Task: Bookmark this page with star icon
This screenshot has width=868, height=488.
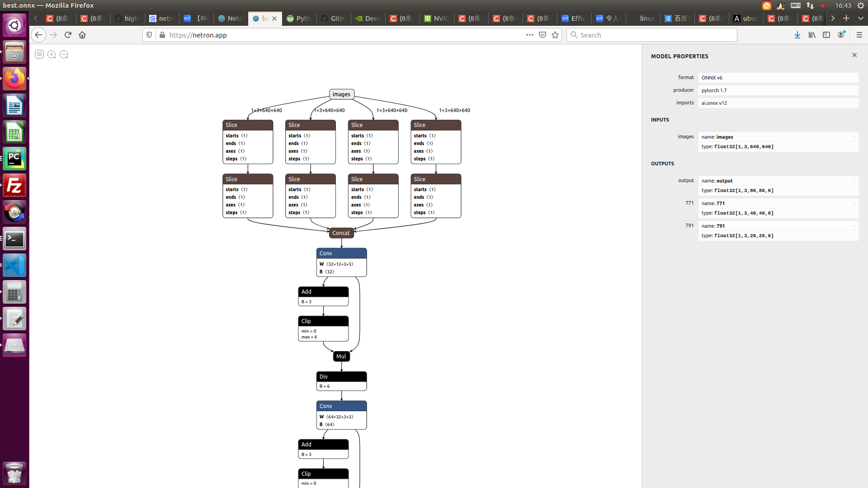Action: pyautogui.click(x=555, y=35)
